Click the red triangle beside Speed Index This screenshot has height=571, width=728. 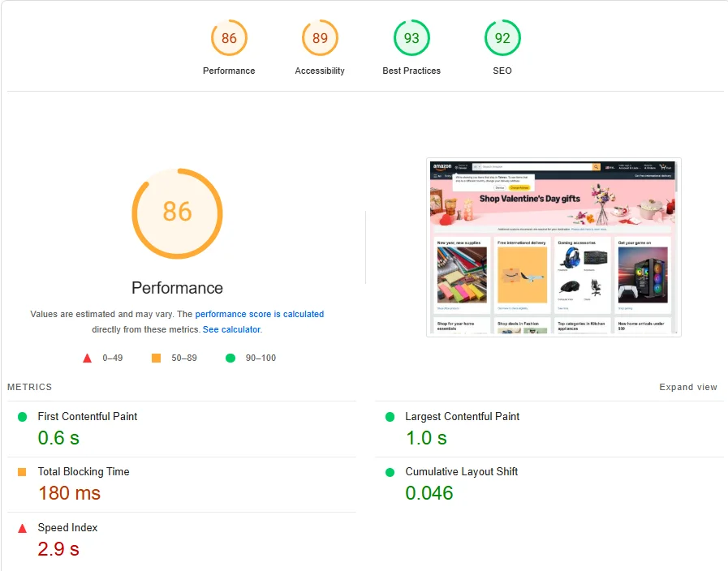coord(22,528)
